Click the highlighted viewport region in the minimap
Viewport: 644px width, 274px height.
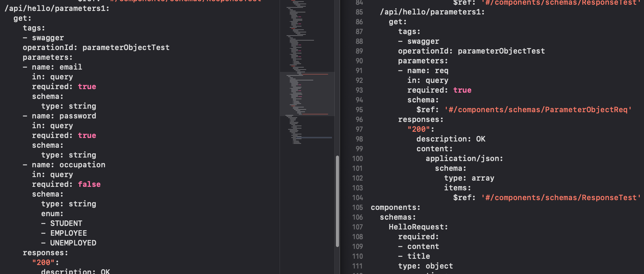click(x=307, y=94)
